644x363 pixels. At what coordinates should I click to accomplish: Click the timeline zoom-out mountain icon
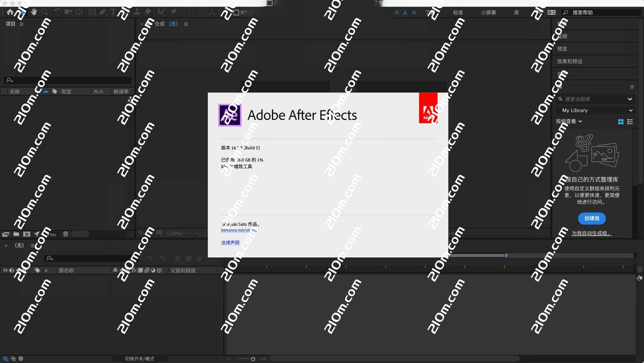[228, 359]
